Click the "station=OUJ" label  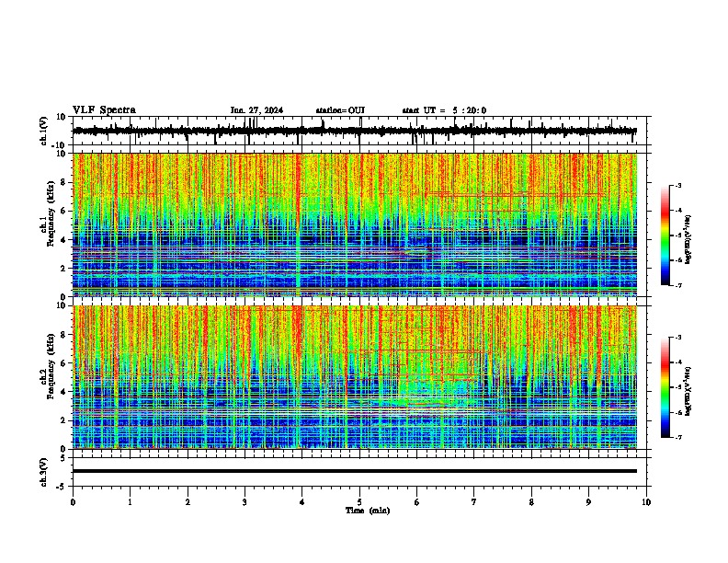pos(340,110)
